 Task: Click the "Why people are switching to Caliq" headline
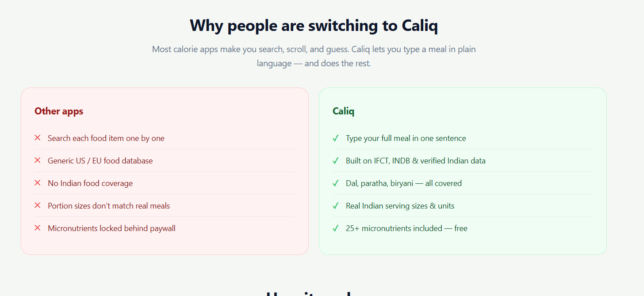click(x=314, y=26)
